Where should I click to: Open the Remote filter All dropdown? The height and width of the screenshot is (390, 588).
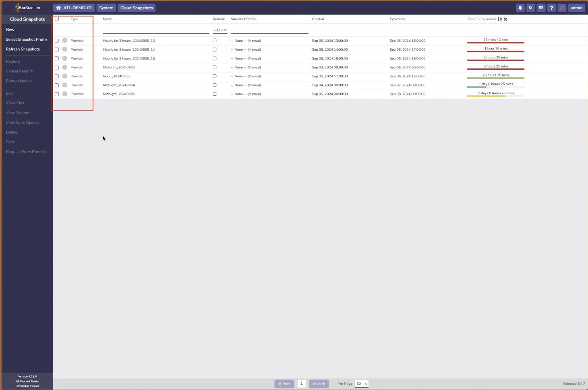click(220, 30)
